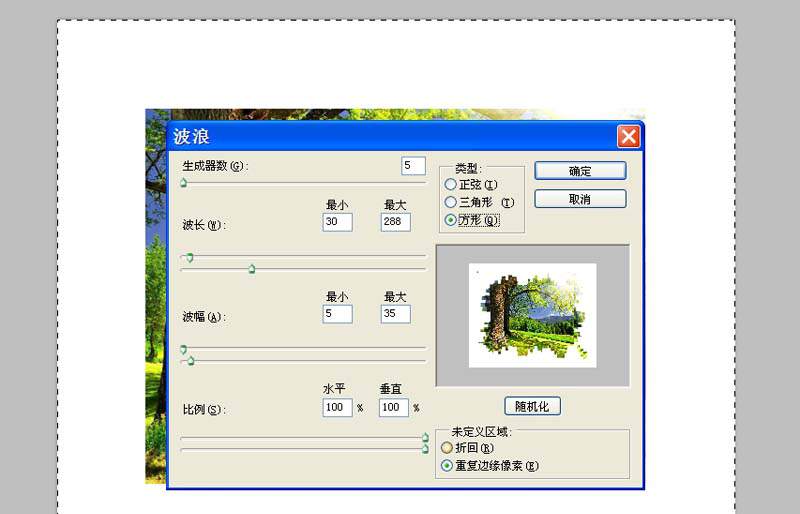This screenshot has width=800, height=514.
Task: Click the 生成器数 slider handle
Action: click(x=184, y=183)
